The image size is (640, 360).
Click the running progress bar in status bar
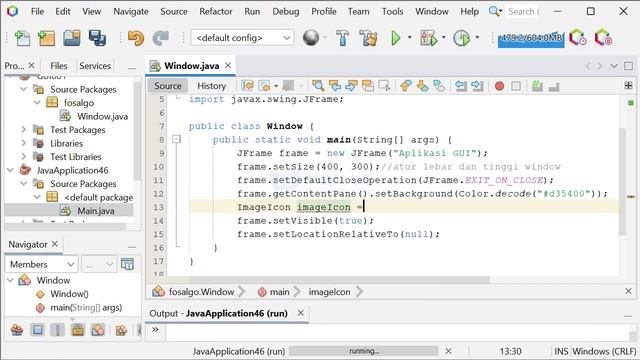tap(364, 351)
